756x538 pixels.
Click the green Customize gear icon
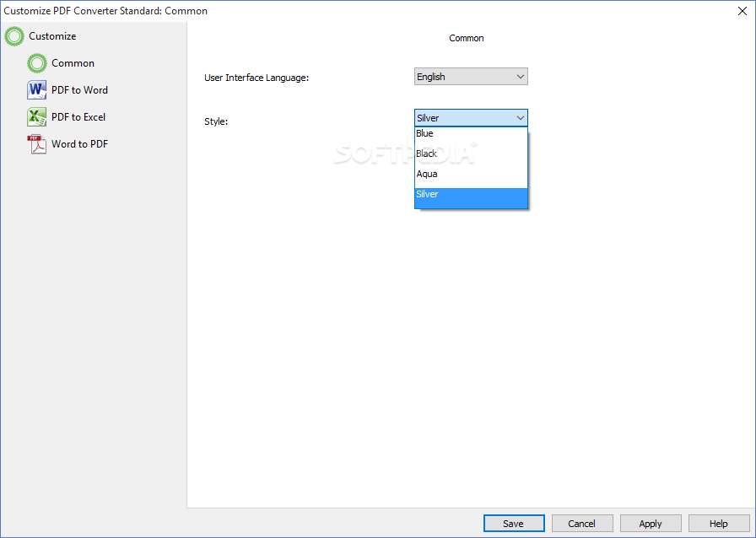[14, 36]
